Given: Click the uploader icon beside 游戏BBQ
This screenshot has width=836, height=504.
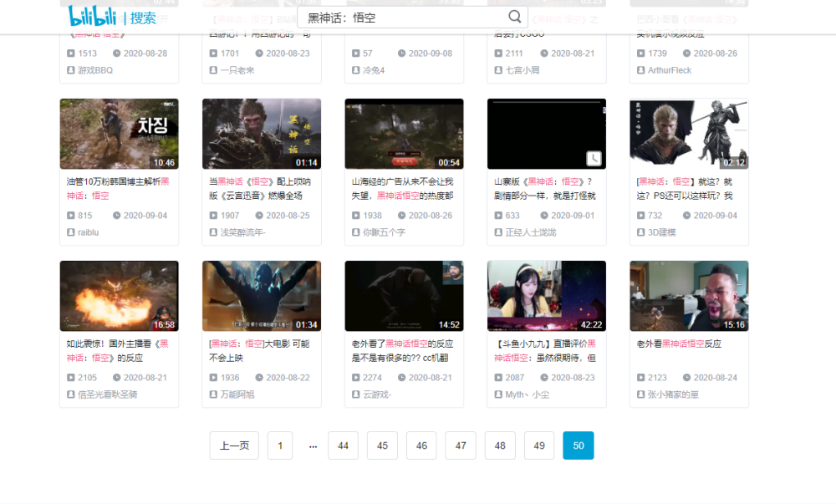Looking at the screenshot, I should pos(71,70).
